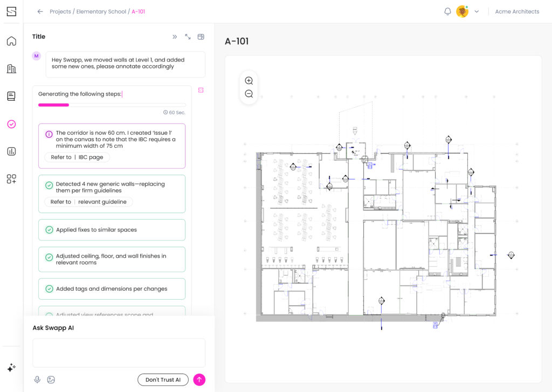Check off the 'Applied fixes to similar spaces' step
The image size is (552, 392).
pos(49,229)
